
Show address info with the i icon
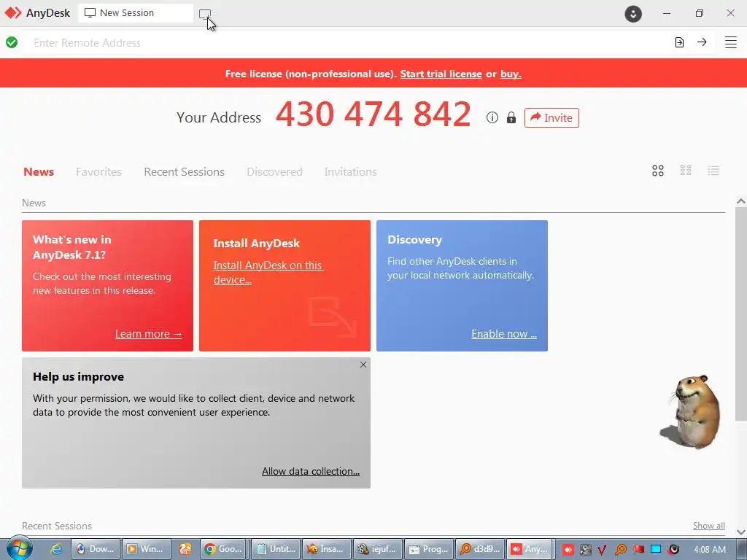click(492, 117)
